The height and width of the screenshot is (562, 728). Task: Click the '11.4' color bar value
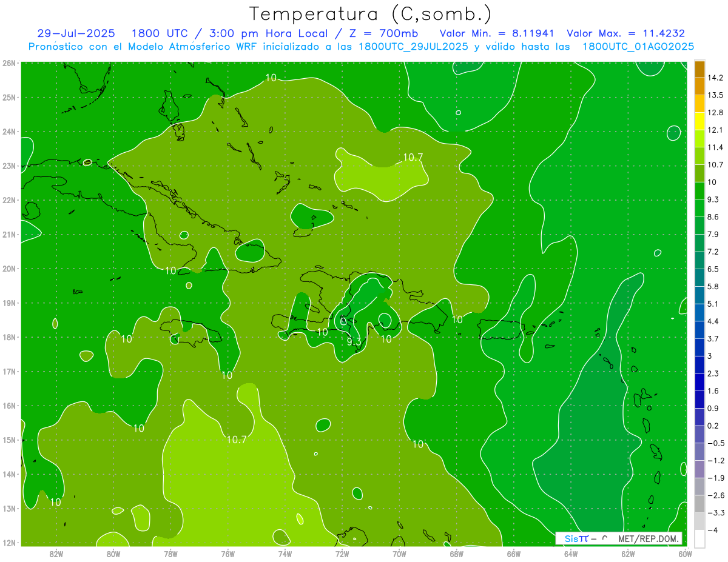point(715,147)
